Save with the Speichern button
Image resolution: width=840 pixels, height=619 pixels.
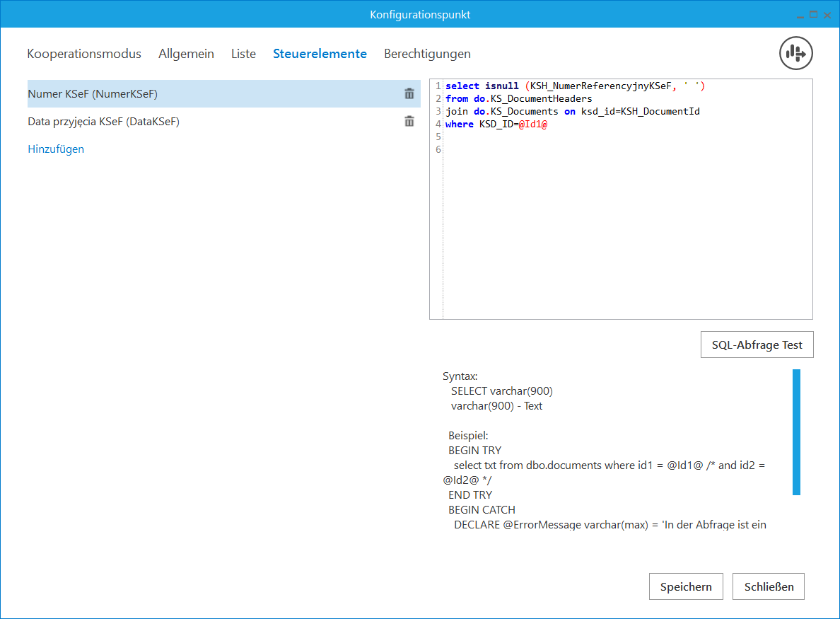686,586
